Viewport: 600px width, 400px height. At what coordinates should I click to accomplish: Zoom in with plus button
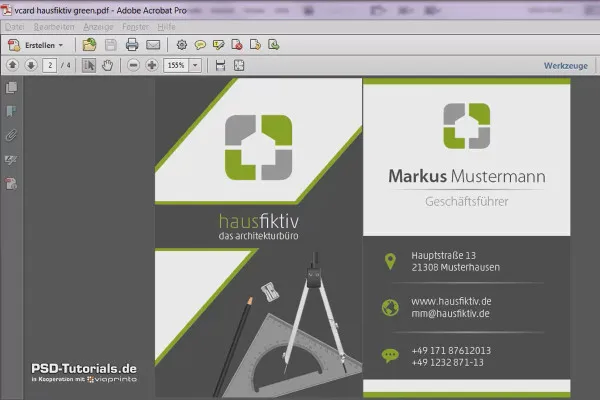click(152, 65)
